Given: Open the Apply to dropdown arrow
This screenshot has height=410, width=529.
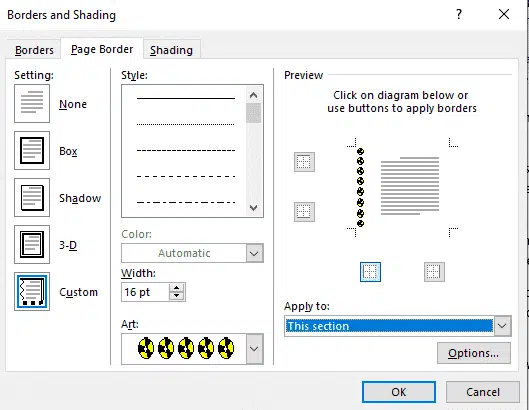Looking at the screenshot, I should pos(502,326).
